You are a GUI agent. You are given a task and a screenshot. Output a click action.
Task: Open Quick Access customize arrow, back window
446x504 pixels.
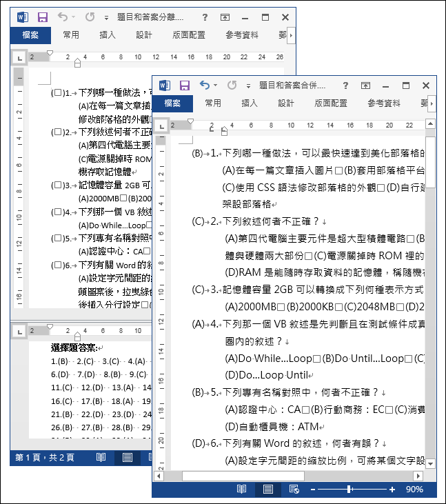click(x=106, y=18)
